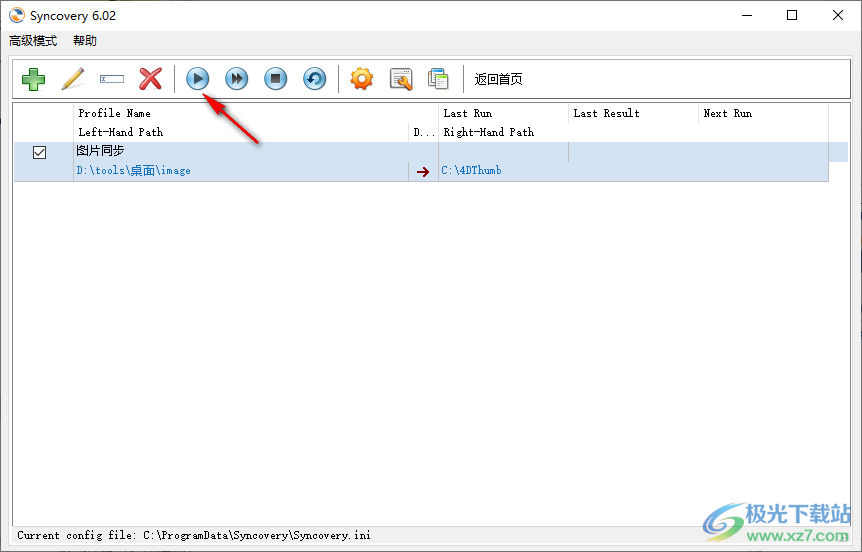The image size is (862, 552).
Task: Open the log viewer wrench icon
Action: coord(401,79)
